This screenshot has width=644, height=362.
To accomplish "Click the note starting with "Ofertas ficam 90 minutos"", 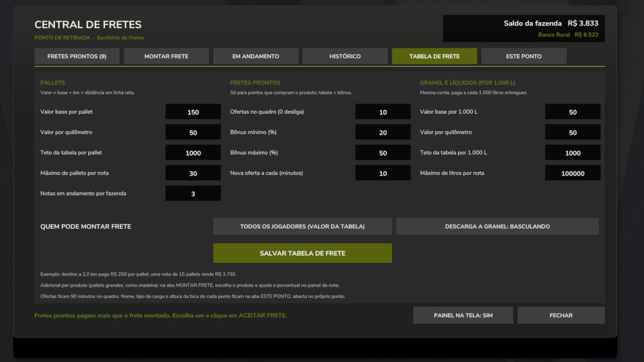I will point(193,296).
